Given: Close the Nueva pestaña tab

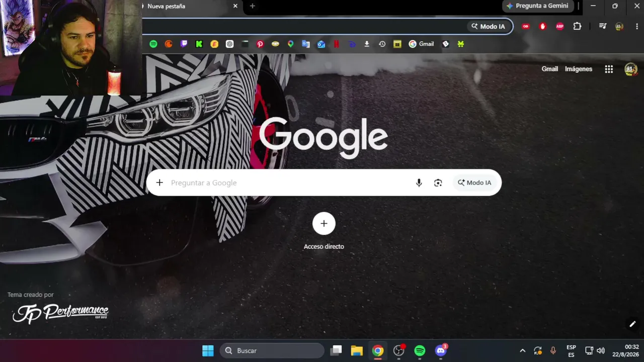Looking at the screenshot, I should (235, 6).
